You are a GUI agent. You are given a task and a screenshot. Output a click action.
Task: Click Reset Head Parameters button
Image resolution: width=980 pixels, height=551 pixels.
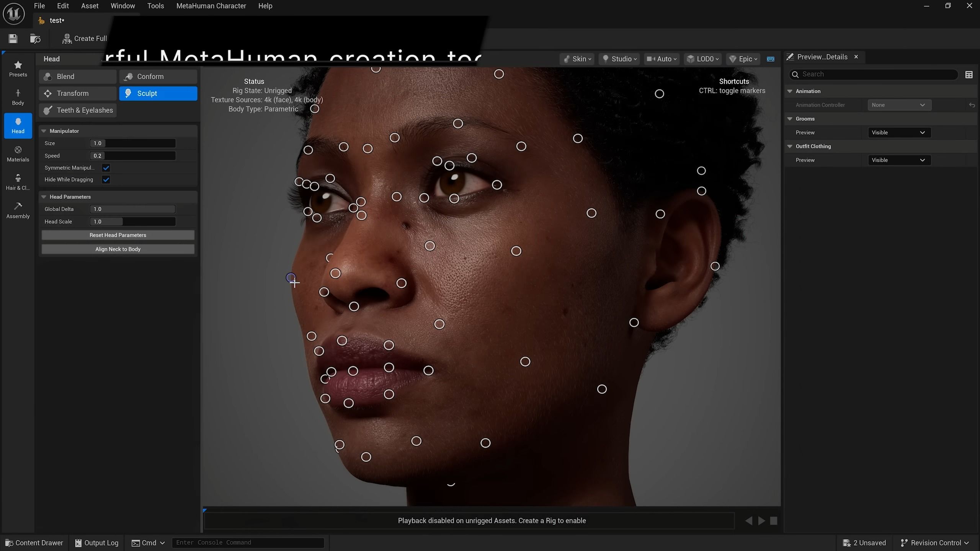click(x=118, y=235)
